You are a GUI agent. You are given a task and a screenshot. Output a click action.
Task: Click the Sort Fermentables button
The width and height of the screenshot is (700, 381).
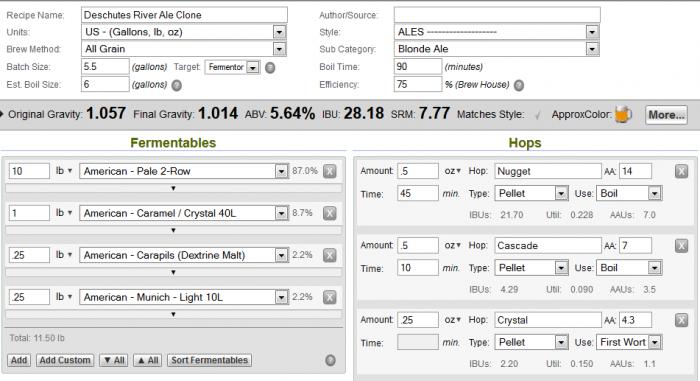[209, 360]
